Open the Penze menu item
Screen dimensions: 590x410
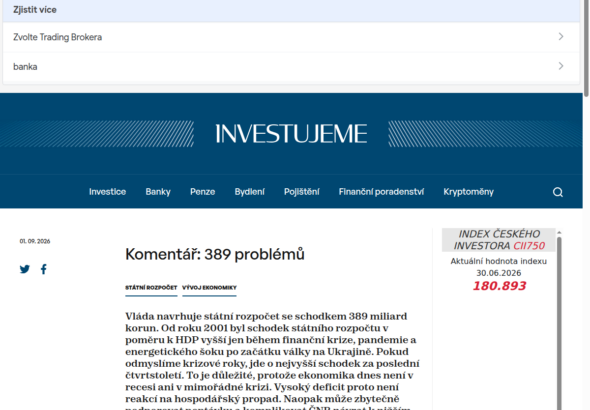(202, 192)
